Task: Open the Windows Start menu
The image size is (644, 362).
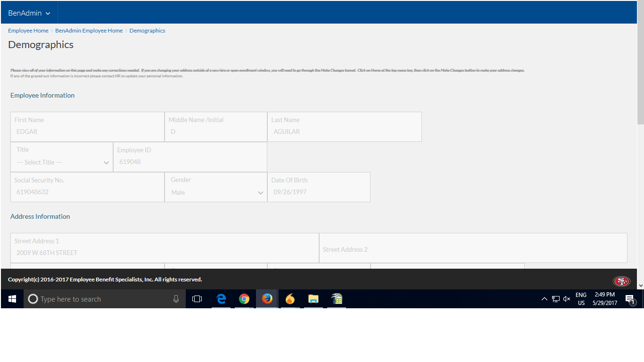Action: [12, 299]
